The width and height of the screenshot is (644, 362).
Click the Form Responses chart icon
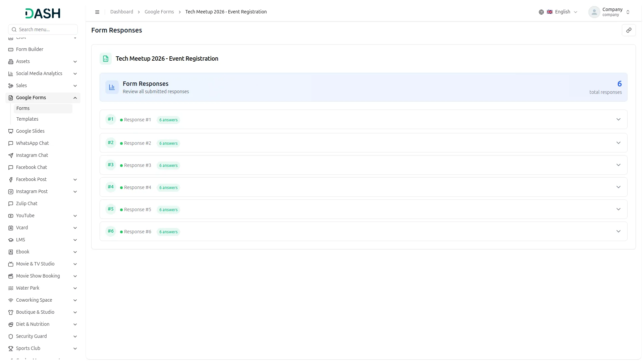click(112, 87)
